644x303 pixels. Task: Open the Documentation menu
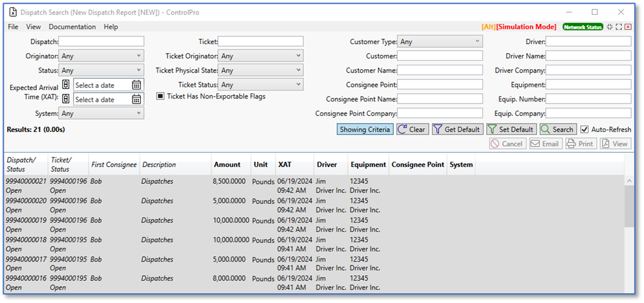(x=72, y=27)
